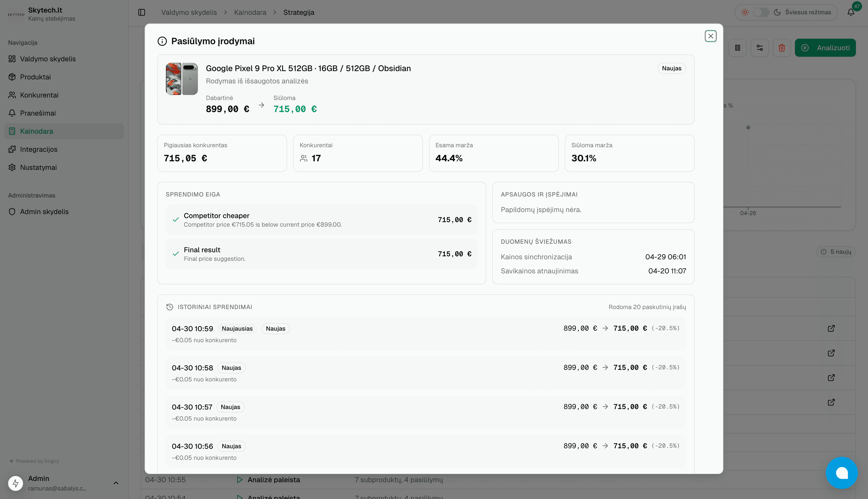The width and height of the screenshot is (868, 499).
Task: Click the 04-30 10:57 history entry
Action: click(425, 412)
